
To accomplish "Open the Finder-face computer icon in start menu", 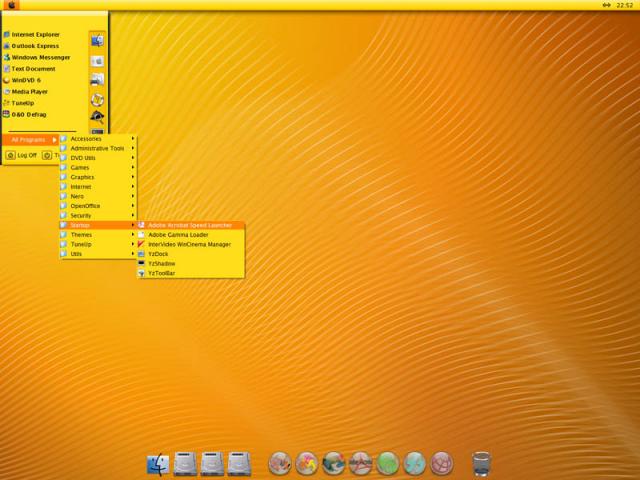I will pyautogui.click(x=97, y=40).
